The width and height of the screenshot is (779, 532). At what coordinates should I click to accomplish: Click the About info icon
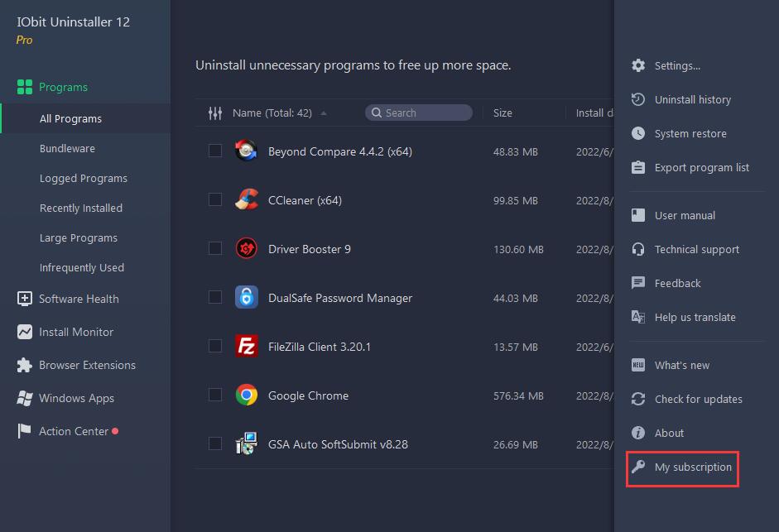(x=638, y=433)
